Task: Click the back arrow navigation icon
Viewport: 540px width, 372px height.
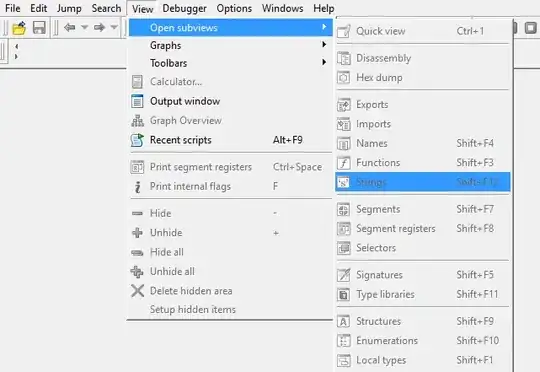Action: [70, 27]
